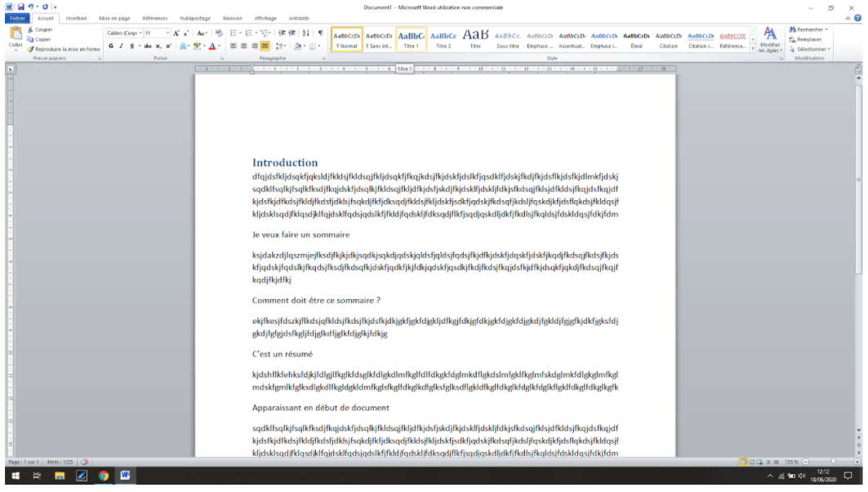Toggle bold (G) formatting
Viewport: 868px width, 492px height.
pos(111,47)
